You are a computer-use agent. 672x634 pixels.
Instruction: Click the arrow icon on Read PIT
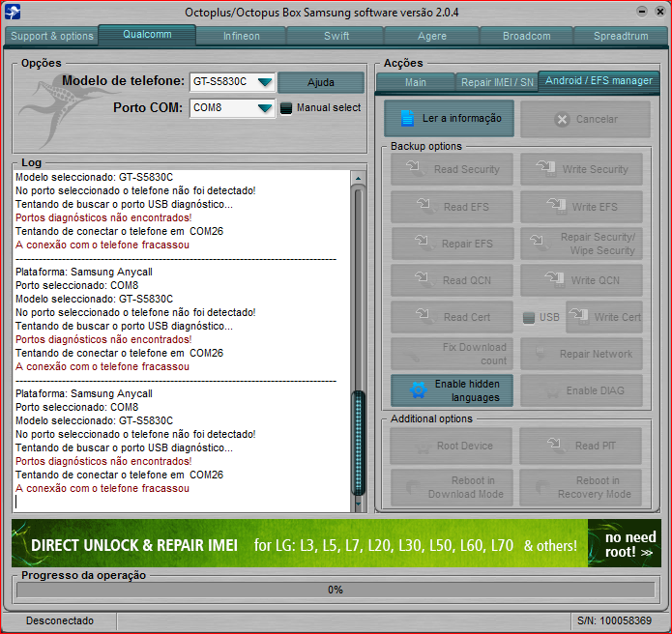556,445
